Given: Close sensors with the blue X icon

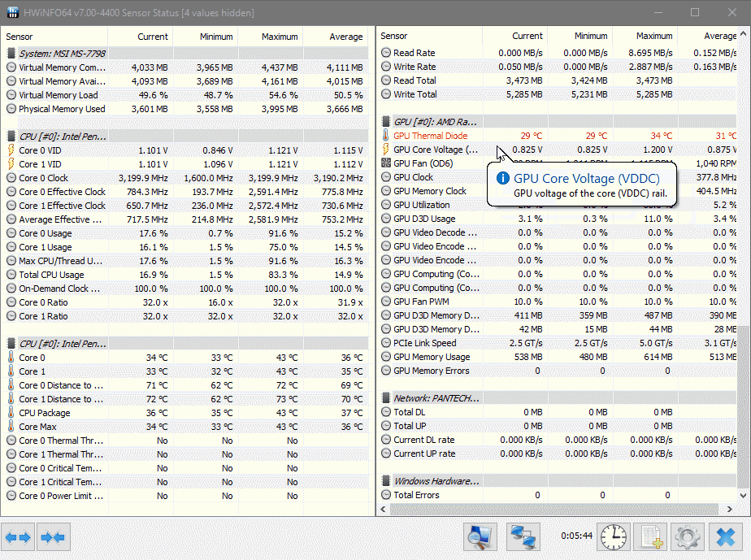Looking at the screenshot, I should (x=726, y=536).
